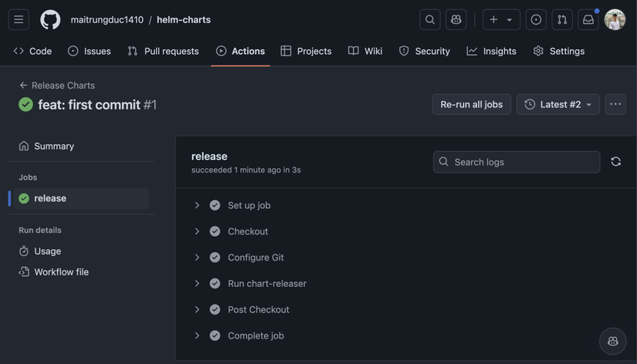The image size is (637, 364).
Task: Click the Re-run all jobs button
Action: click(471, 104)
